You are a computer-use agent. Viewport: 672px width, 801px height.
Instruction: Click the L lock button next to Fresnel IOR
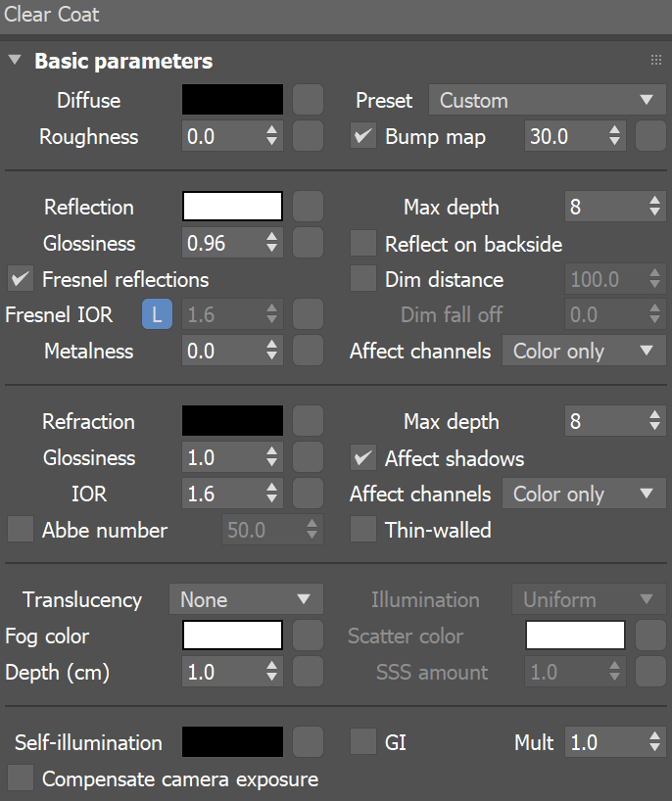pos(157,315)
